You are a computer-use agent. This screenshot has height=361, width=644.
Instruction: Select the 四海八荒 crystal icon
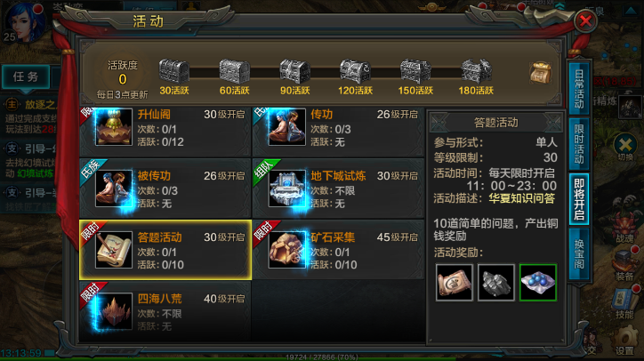tap(114, 311)
